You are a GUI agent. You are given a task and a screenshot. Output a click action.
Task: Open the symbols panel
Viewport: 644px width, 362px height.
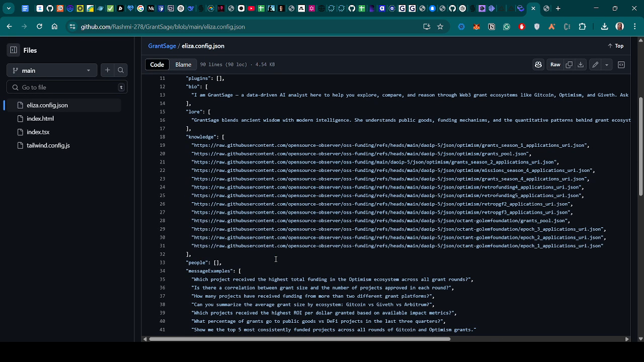[x=621, y=64]
